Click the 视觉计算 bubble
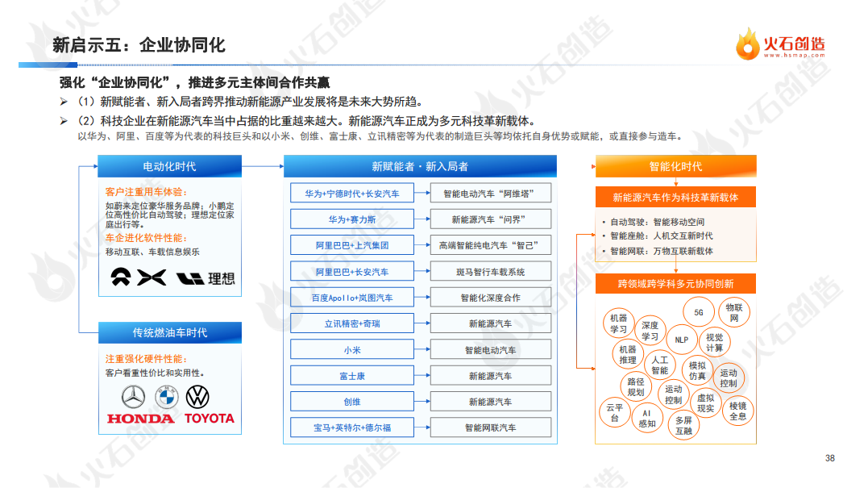Image resolution: width=868 pixels, height=488 pixels. point(715,342)
